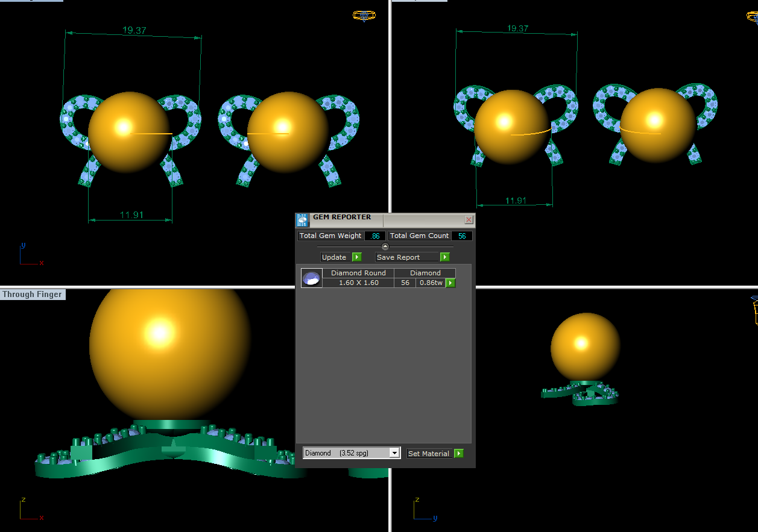Click the 1.60 X 1.60 size cell
Screen dimensions: 758x532
358,283
